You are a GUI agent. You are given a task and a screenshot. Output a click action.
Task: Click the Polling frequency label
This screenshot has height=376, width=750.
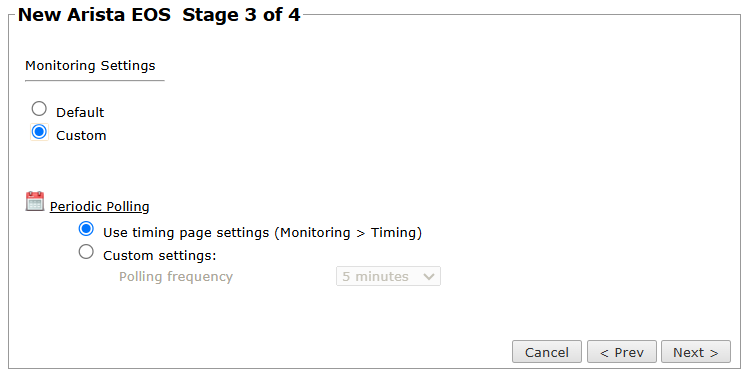tap(176, 276)
